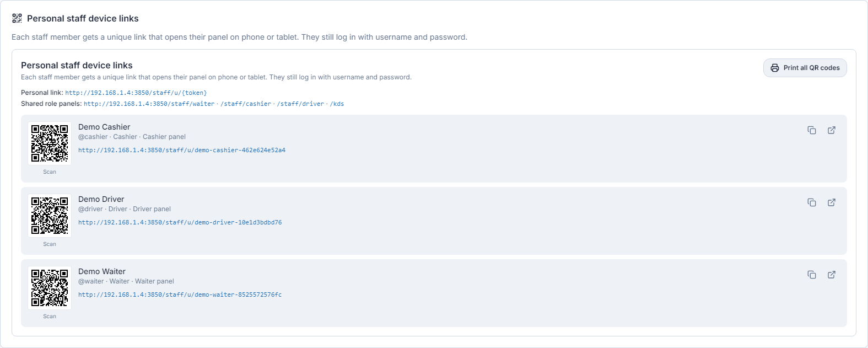Copy the Demo Cashier personal link
868x348 pixels.
click(x=812, y=130)
